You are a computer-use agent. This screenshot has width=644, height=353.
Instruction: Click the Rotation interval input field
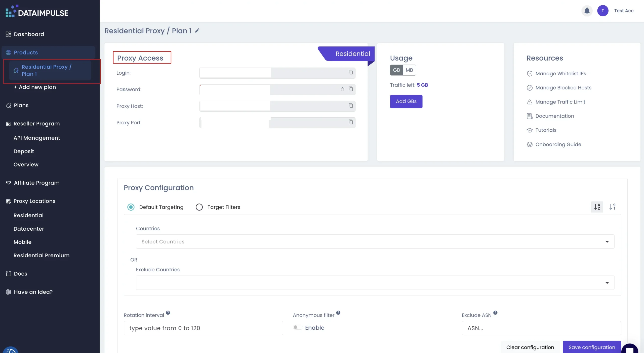click(x=203, y=328)
